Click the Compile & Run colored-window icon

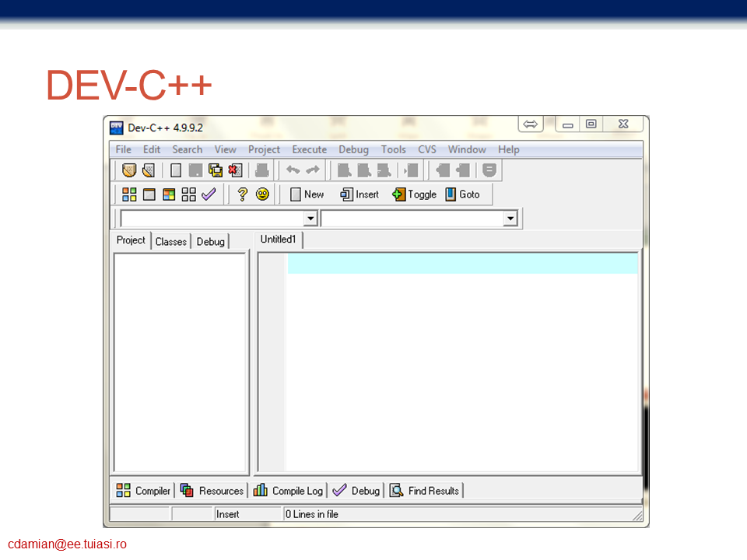pyautogui.click(x=169, y=194)
